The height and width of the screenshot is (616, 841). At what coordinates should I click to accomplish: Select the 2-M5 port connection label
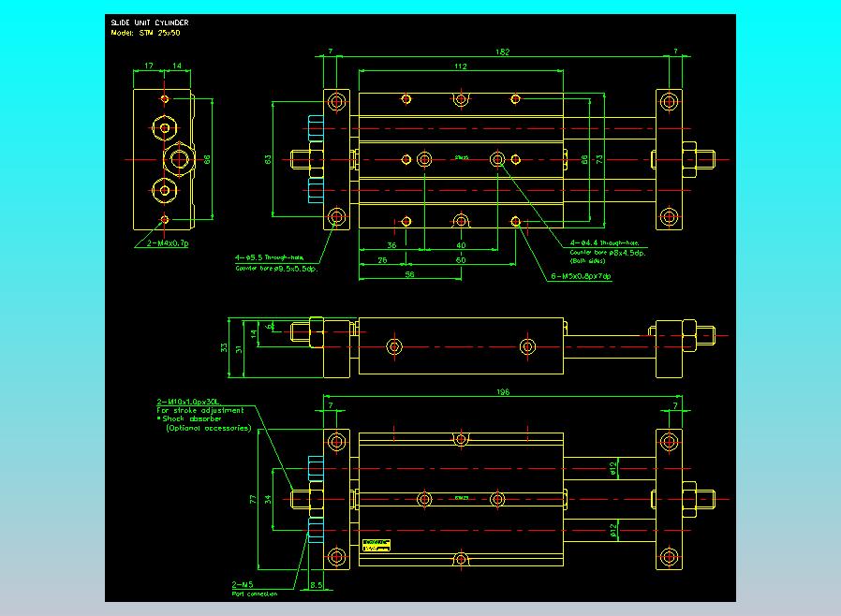tap(243, 584)
